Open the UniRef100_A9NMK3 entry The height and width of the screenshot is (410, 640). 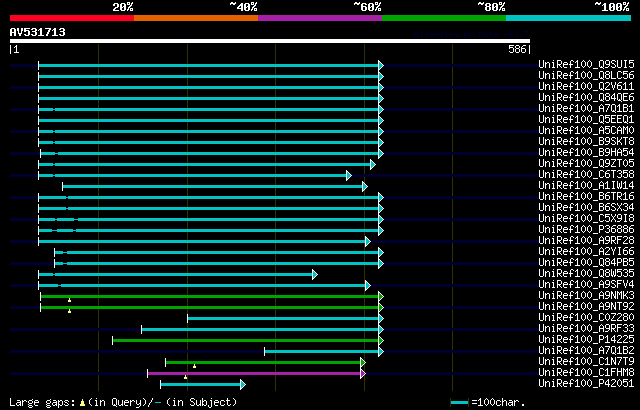586,296
